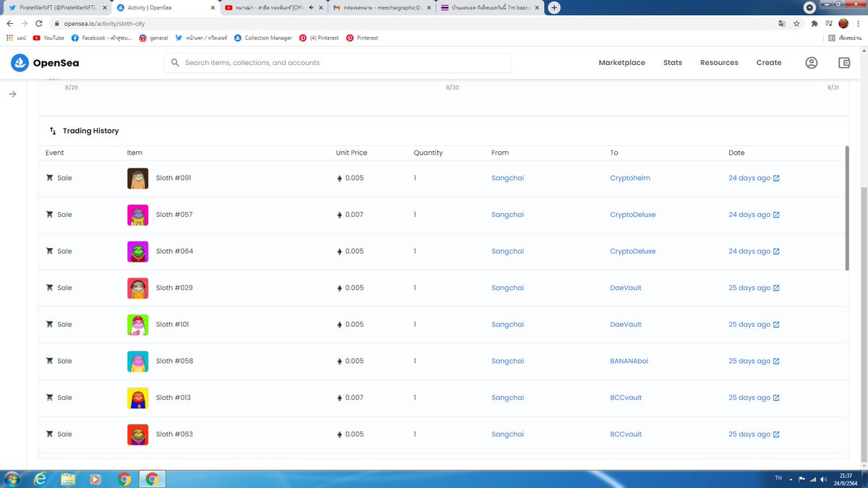Screen dimensions: 868x488
Task: Open Collection Manager bookmark
Action: 263,38
